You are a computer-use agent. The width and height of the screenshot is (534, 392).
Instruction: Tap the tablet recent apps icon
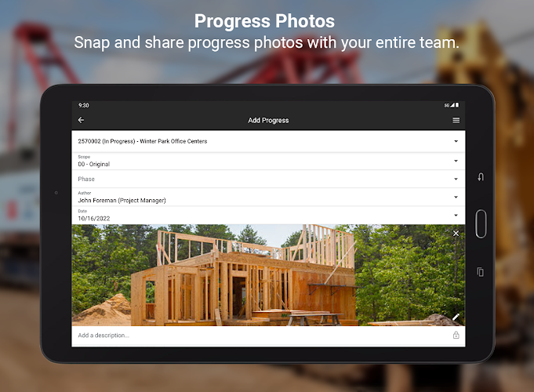(x=480, y=272)
